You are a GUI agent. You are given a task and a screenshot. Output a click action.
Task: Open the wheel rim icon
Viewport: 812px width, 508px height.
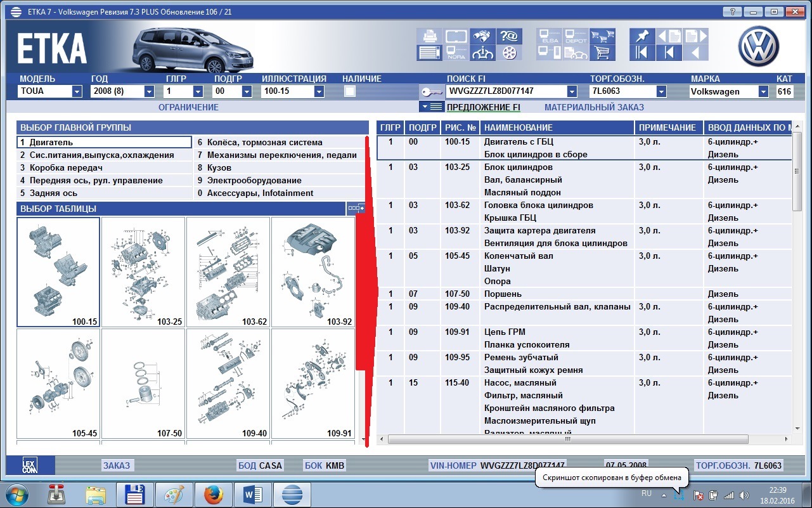pyautogui.click(x=508, y=53)
